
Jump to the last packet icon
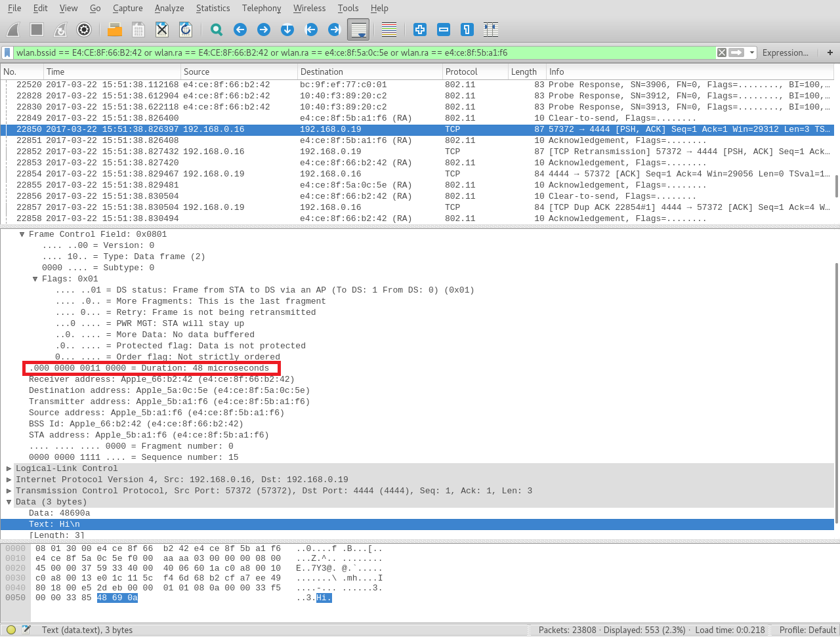[335, 30]
